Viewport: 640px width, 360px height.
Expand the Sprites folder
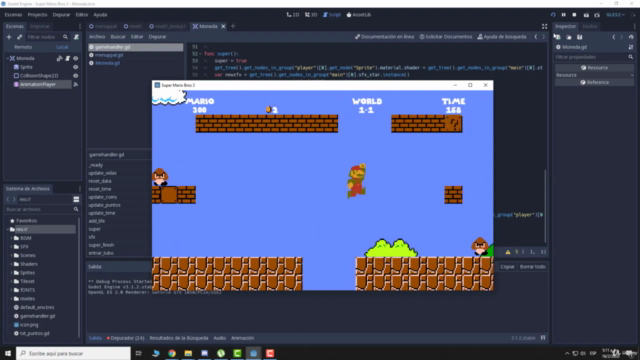click(11, 273)
